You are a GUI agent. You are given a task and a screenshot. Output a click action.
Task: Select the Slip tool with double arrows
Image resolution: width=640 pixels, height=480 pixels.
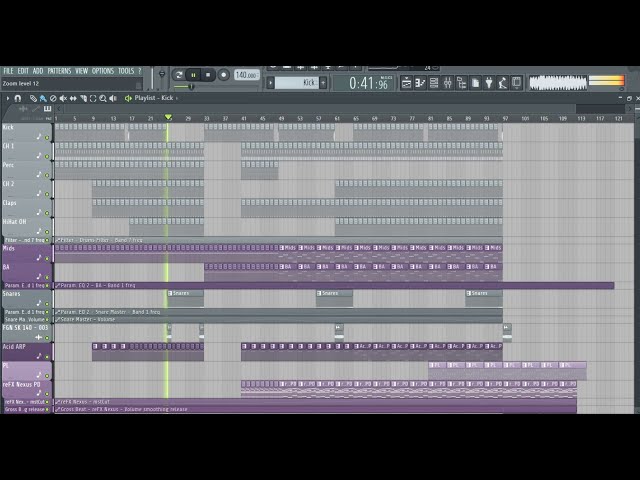(x=73, y=98)
